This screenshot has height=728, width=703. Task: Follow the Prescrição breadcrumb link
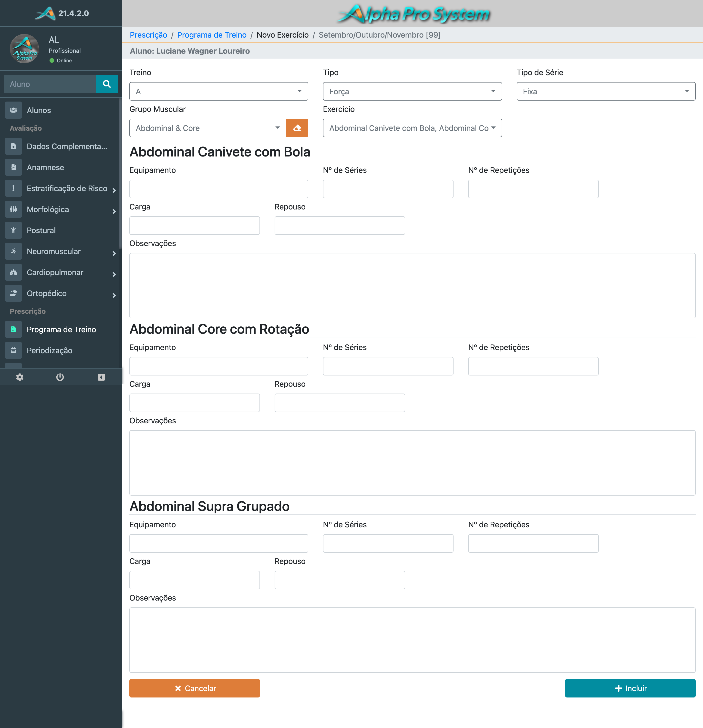[x=148, y=35]
